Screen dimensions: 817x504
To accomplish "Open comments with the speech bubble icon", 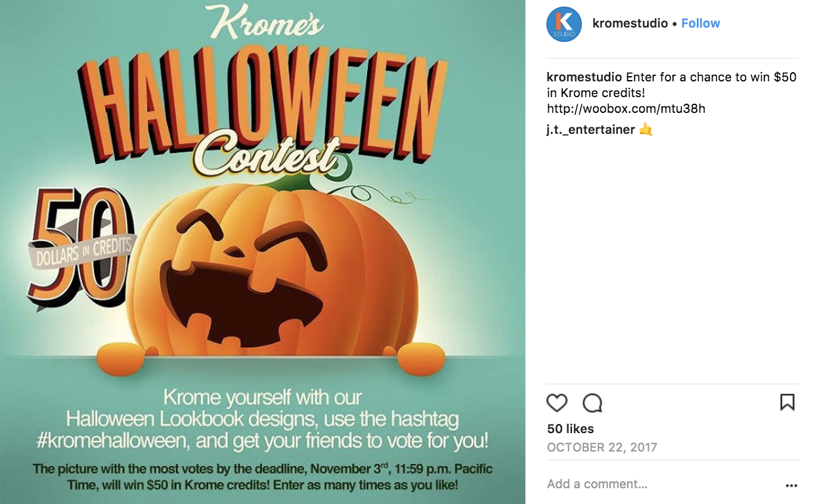I will [x=591, y=403].
